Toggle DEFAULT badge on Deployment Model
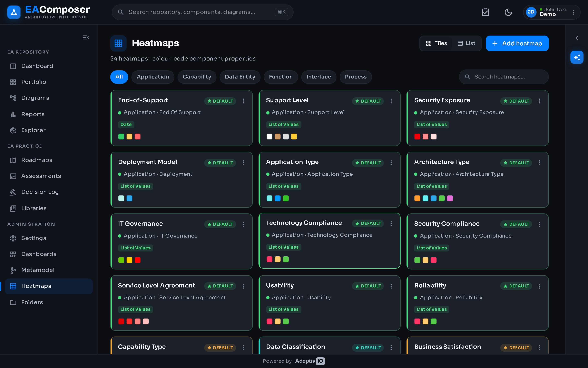The image size is (588, 368). pos(220,163)
